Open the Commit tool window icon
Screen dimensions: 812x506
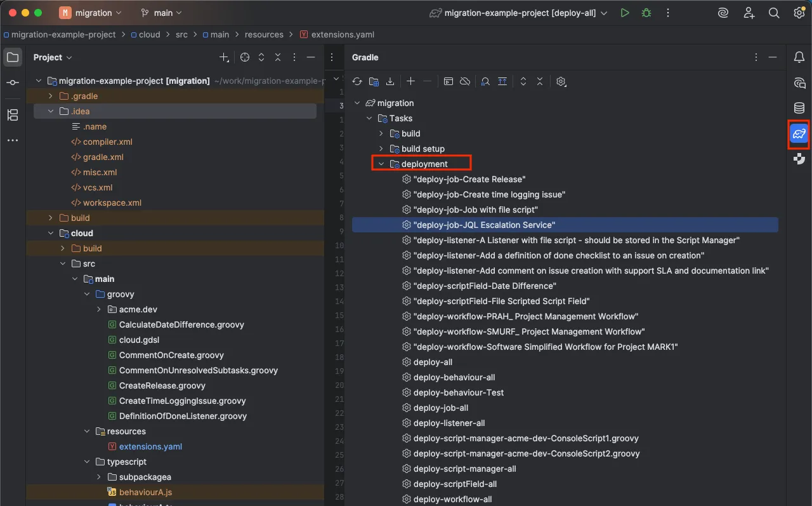coord(13,83)
